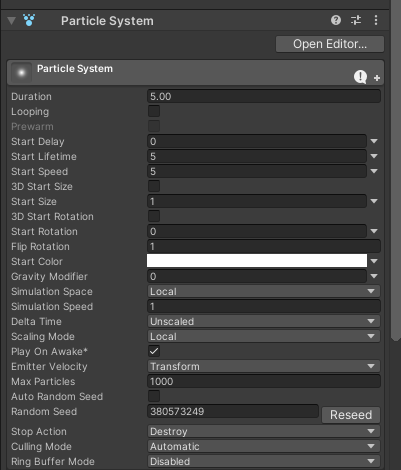Open component help reference icon
Image resolution: width=401 pixels, height=470 pixels.
(x=336, y=20)
